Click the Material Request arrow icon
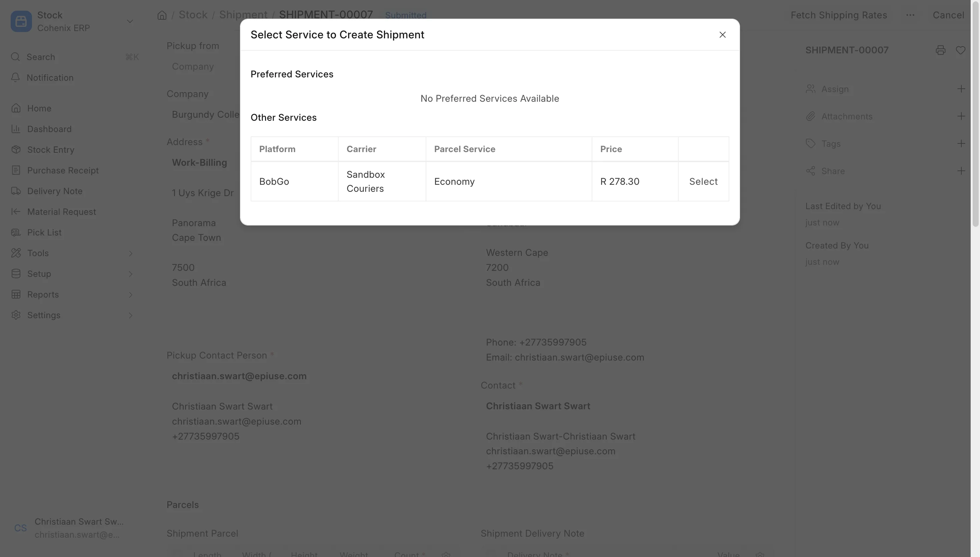The width and height of the screenshot is (980, 557). [x=16, y=211]
